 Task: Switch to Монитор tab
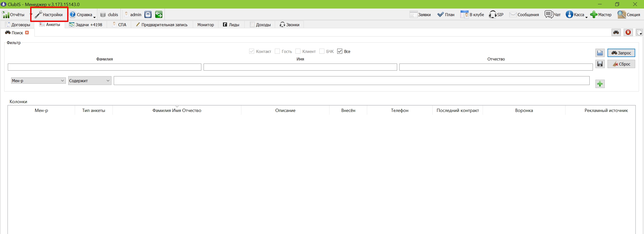click(x=206, y=25)
